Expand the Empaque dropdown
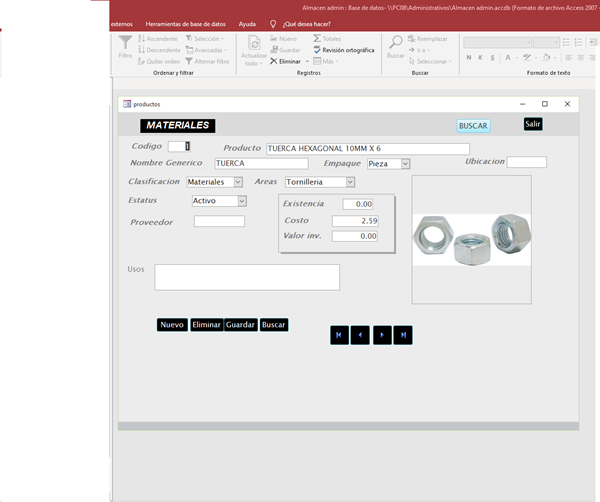 tap(405, 164)
